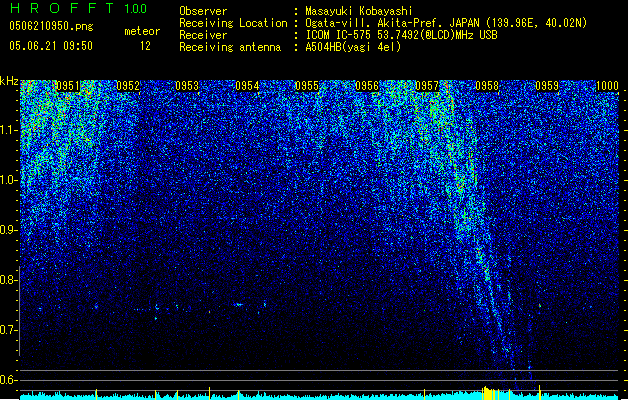Select receiver text ICOM IC-575 53.7492 MHz USB
Image resolution: width=629 pixels, height=400 pixels.
pyautogui.click(x=401, y=35)
